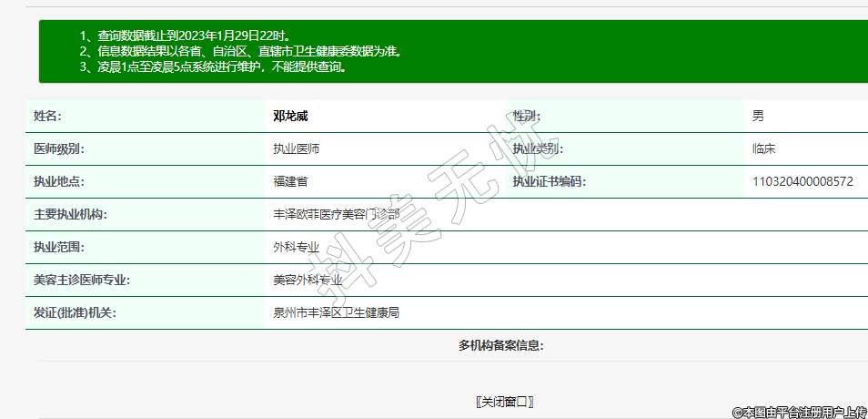Select the 丰泽欧菲医疗美容门诊部 institution text

(x=337, y=215)
